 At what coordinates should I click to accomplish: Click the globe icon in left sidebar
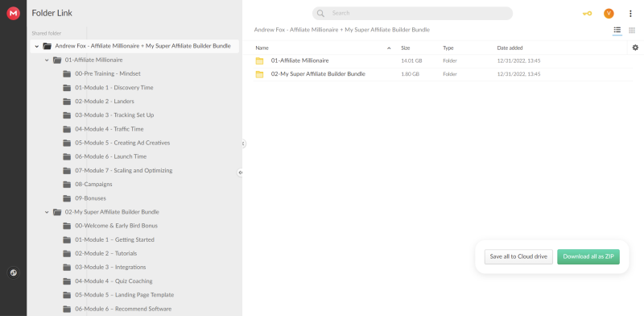(13, 272)
